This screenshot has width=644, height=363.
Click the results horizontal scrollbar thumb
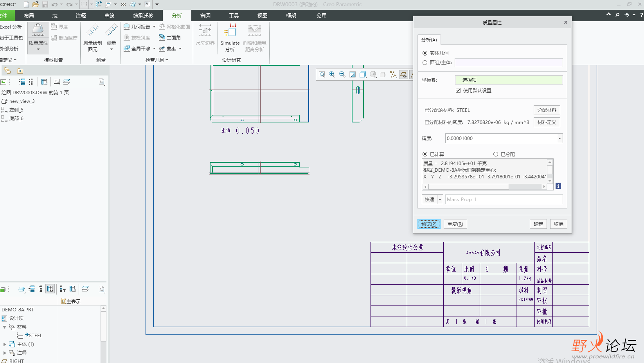click(468, 187)
